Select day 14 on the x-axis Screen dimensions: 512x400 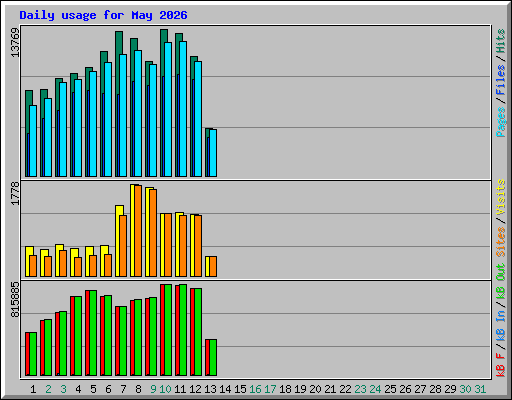pos(225,389)
